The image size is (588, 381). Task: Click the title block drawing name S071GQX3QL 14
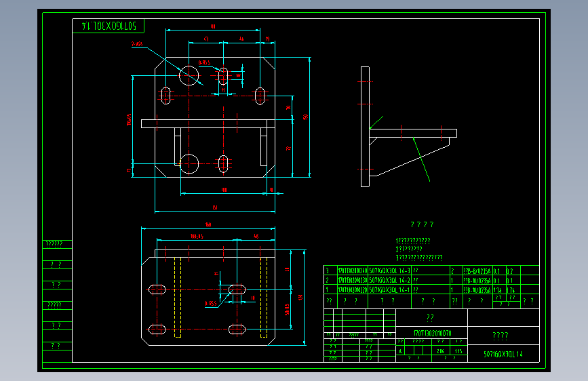click(503, 354)
